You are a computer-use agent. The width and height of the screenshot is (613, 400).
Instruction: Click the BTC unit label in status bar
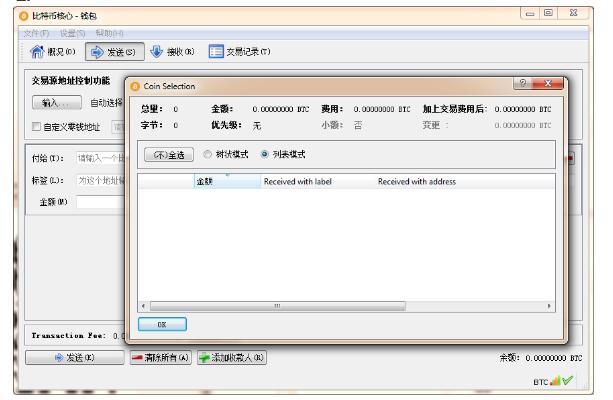[541, 382]
